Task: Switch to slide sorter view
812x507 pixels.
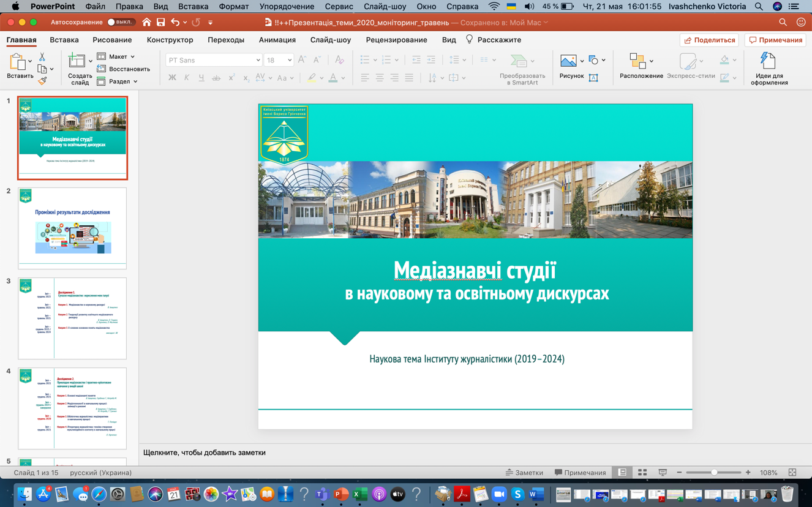Action: 642,473
